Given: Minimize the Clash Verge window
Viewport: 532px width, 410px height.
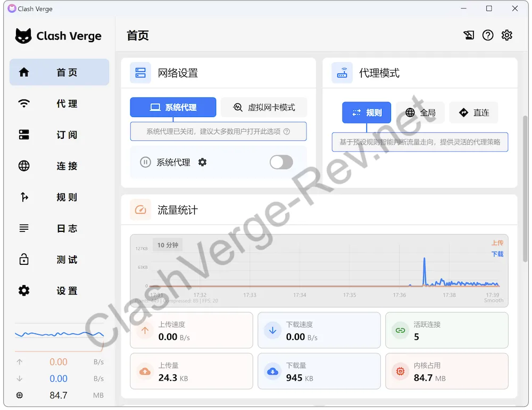Looking at the screenshot, I should point(463,9).
